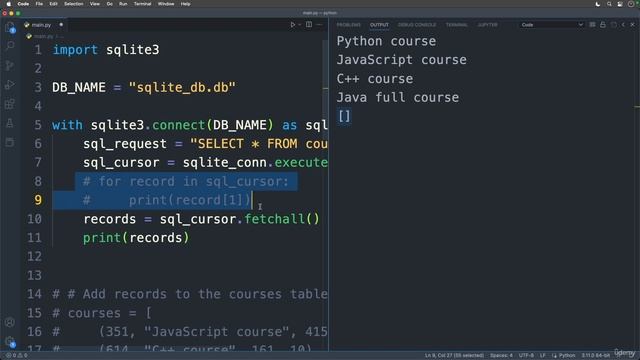Open the Window menu
Image resolution: width=640 pixels, height=360 pixels.
coord(166,4)
